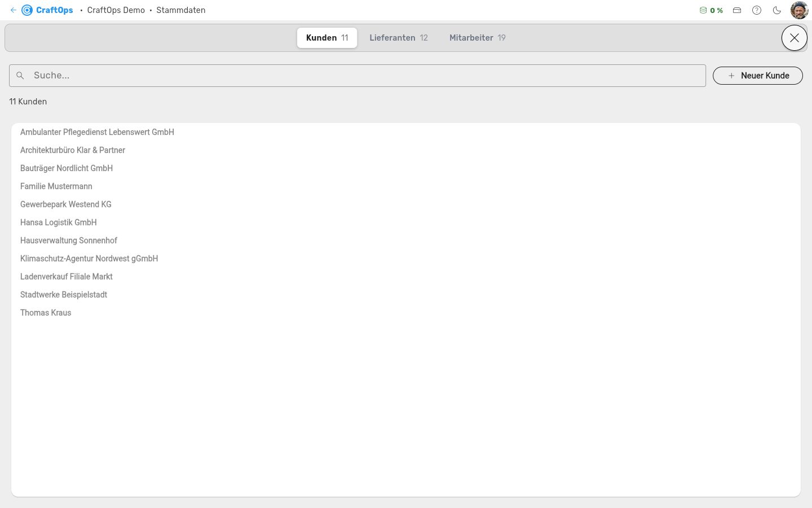Open Architekturbüro Klar & Partner
This screenshot has width=812, height=508.
(406, 150)
